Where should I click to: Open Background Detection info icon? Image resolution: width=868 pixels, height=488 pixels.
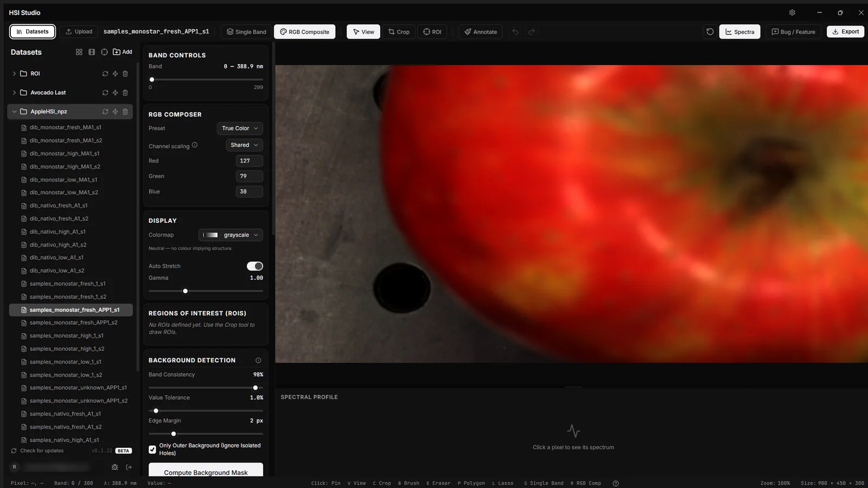click(x=258, y=361)
